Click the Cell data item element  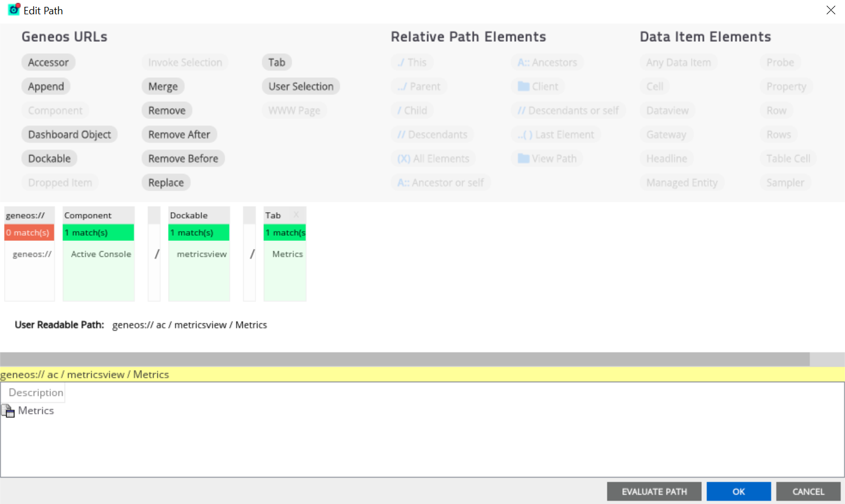tap(655, 86)
